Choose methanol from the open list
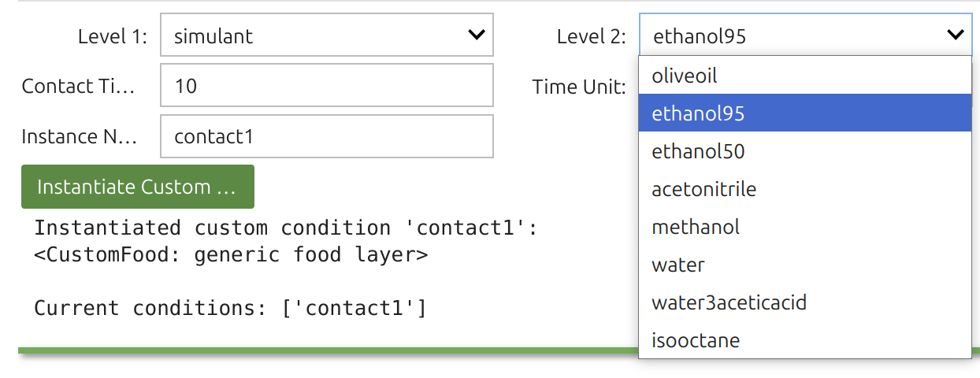 pyautogui.click(x=804, y=227)
